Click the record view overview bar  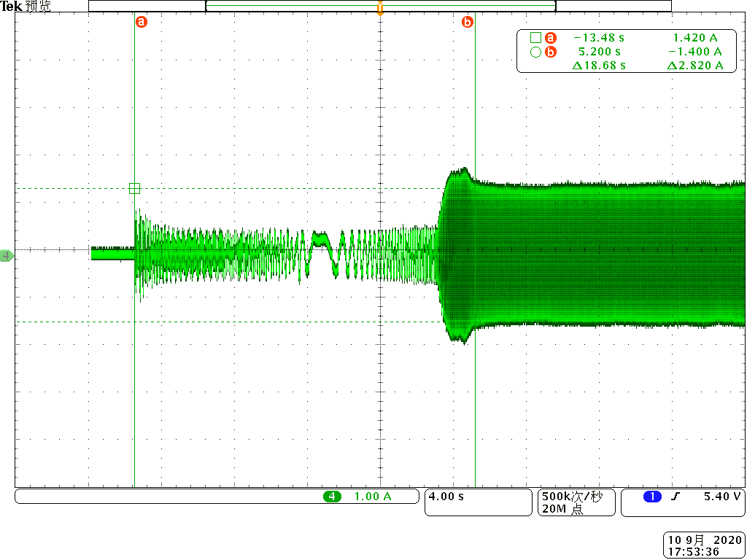[379, 6]
